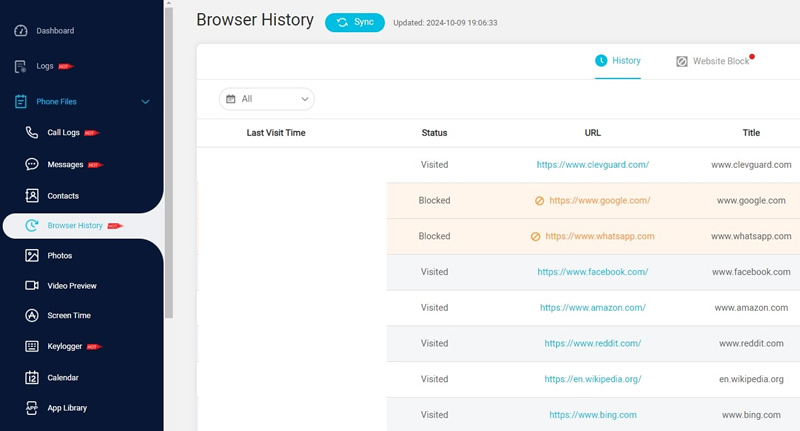Open Photos in the sidebar
Screen dimensions: 800x431
[x=60, y=256]
